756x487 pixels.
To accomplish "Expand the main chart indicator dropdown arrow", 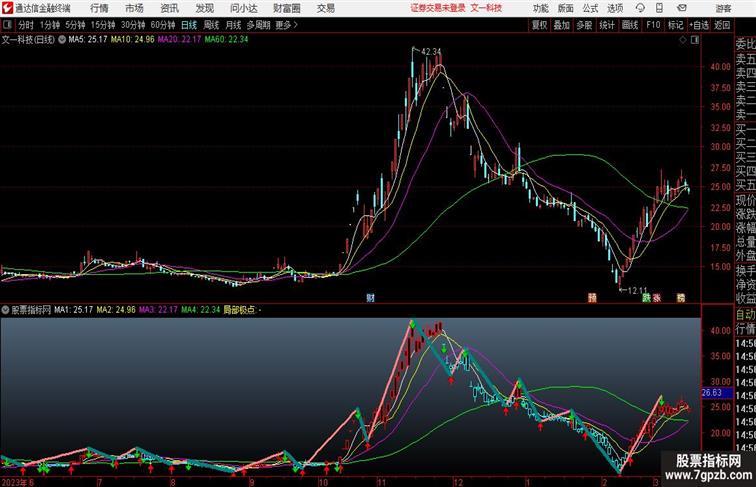I will [62, 40].
